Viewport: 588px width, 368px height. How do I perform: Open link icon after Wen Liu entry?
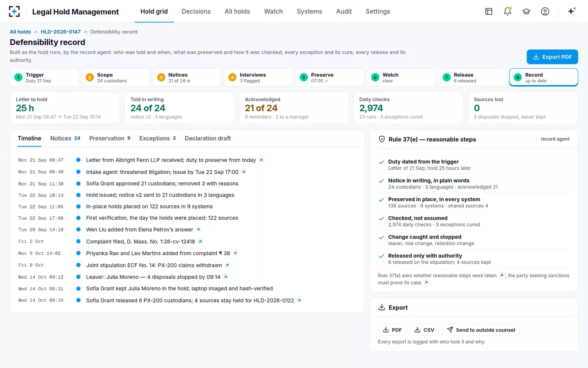[198, 229]
